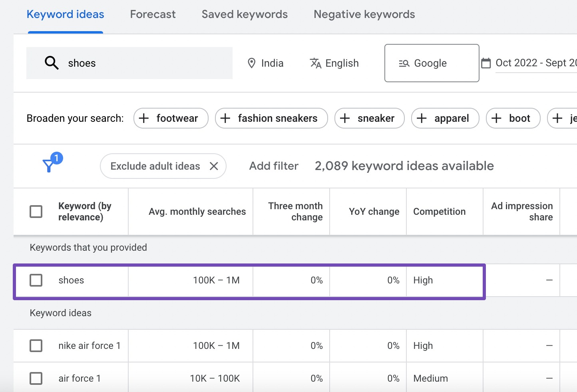Check the select-all checkbox in table header
The image size is (577, 392).
point(36,212)
